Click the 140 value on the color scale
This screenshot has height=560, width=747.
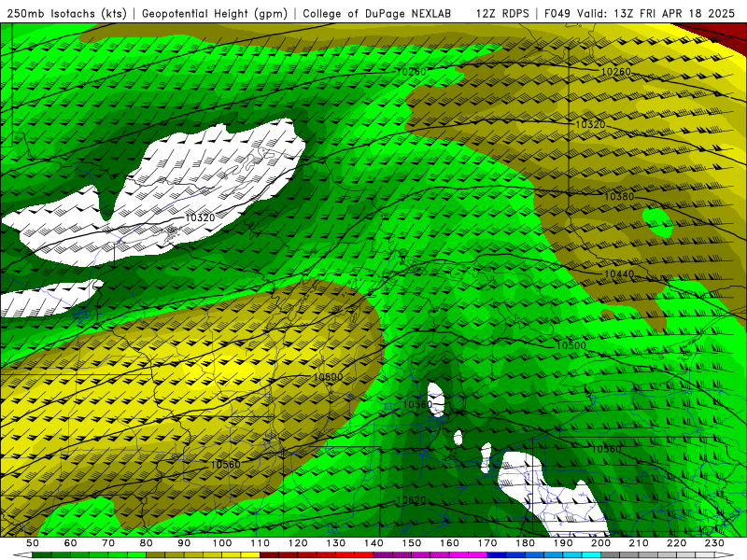click(373, 543)
